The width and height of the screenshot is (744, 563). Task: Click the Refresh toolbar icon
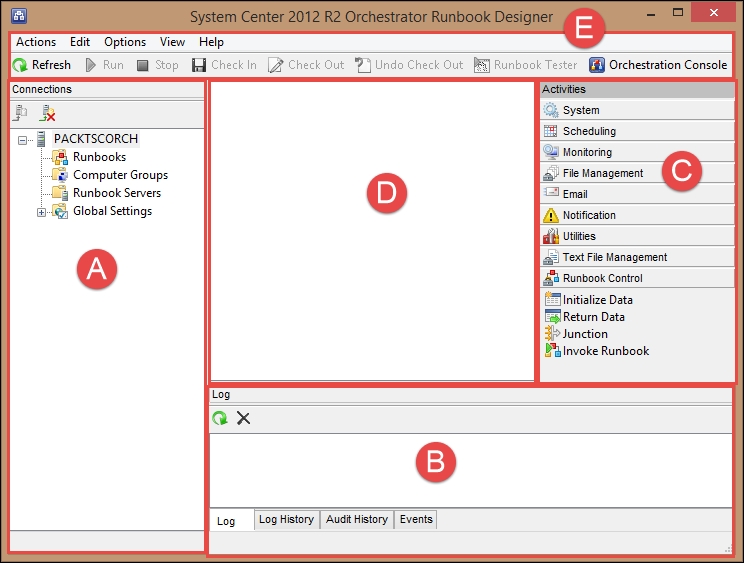pyautogui.click(x=20, y=65)
